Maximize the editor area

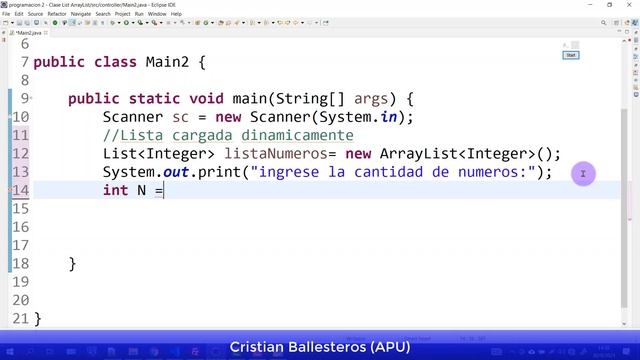coord(627,32)
